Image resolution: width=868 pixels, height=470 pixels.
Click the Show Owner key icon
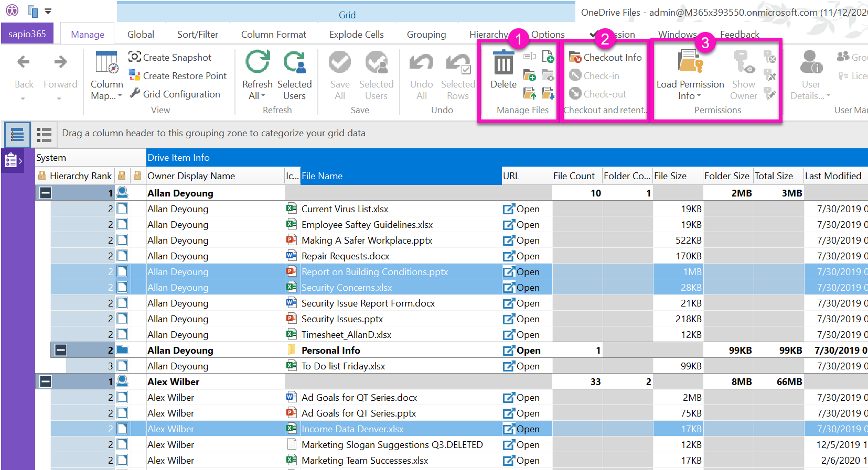point(744,62)
